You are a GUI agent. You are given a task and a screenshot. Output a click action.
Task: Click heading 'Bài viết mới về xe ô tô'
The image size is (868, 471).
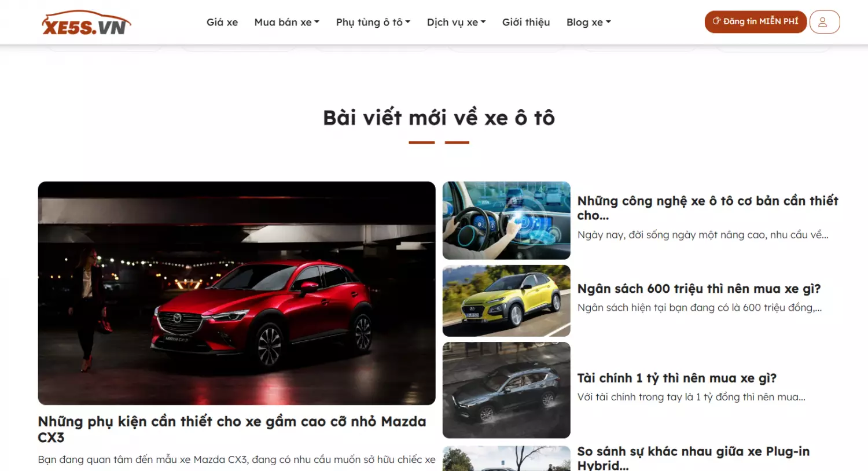point(439,117)
